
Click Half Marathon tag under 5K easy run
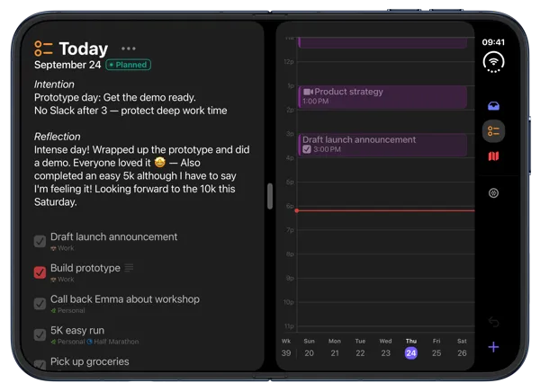(113, 342)
